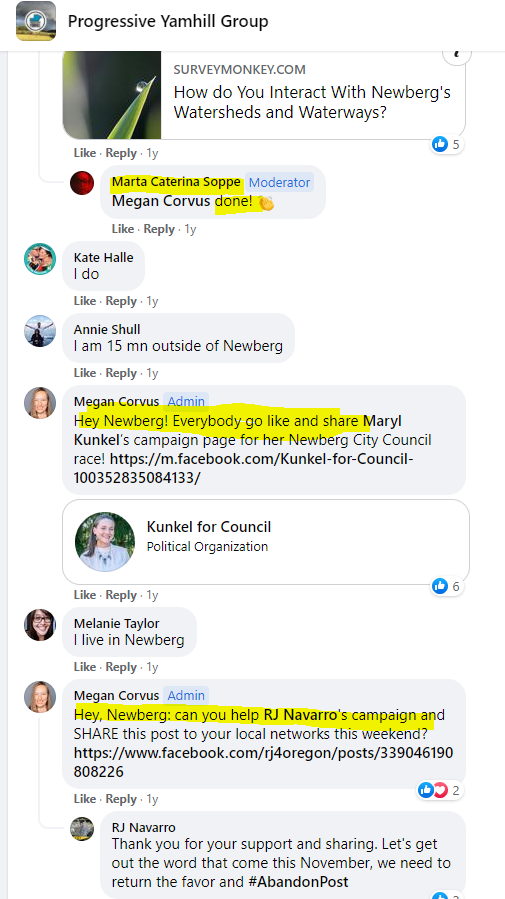The image size is (505, 899).
Task: Open the #AbandonPost hashtag
Action: tap(299, 881)
